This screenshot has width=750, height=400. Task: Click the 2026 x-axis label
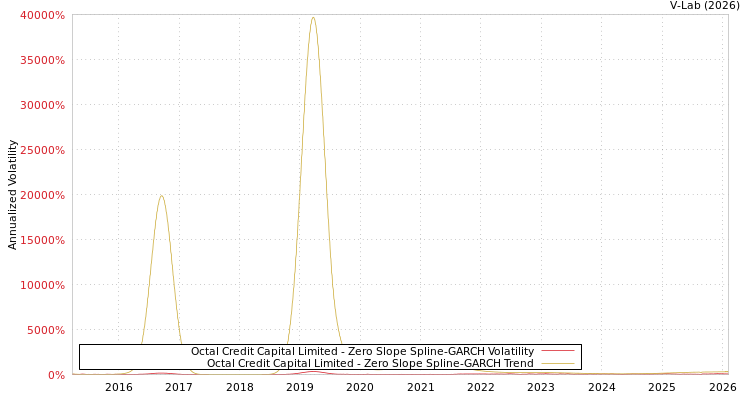point(723,387)
